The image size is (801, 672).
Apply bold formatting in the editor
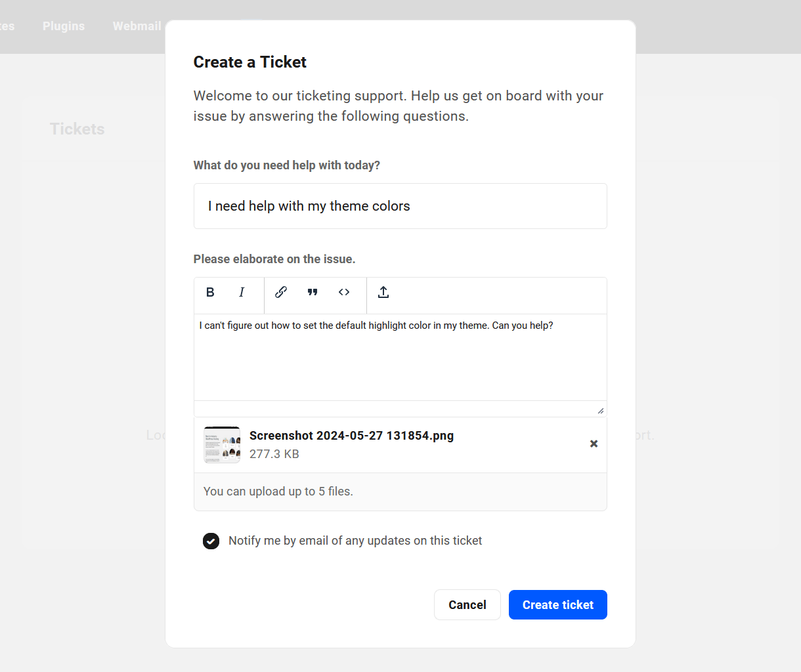(x=210, y=292)
